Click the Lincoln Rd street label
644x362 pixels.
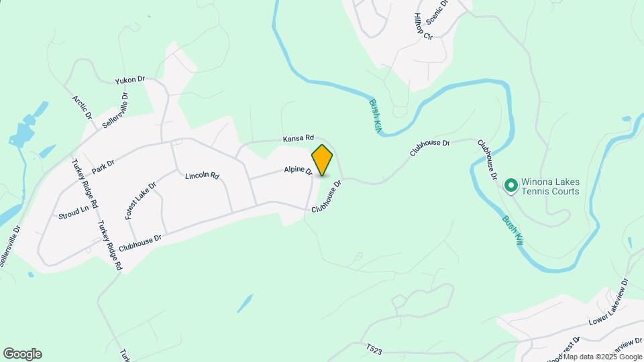pos(202,176)
